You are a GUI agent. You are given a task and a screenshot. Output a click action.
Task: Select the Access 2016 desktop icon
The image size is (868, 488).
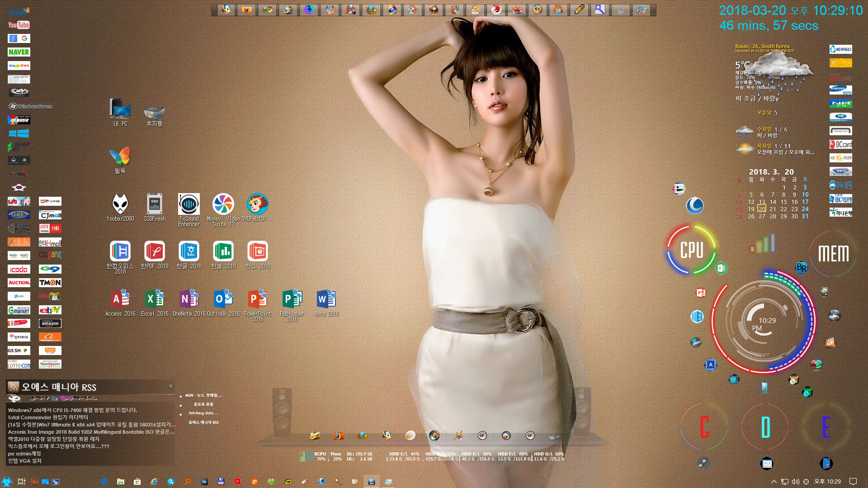coord(120,302)
